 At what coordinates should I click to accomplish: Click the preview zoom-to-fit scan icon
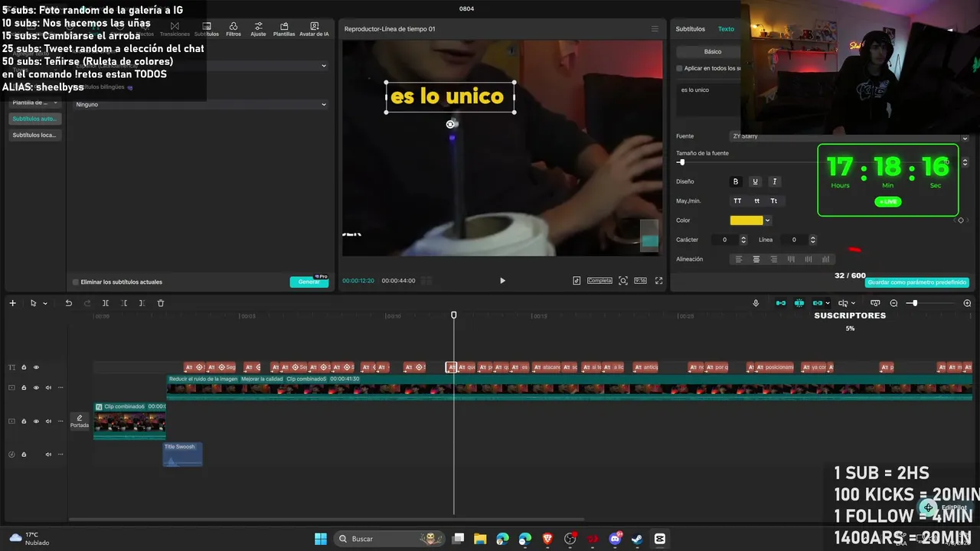[x=623, y=281]
